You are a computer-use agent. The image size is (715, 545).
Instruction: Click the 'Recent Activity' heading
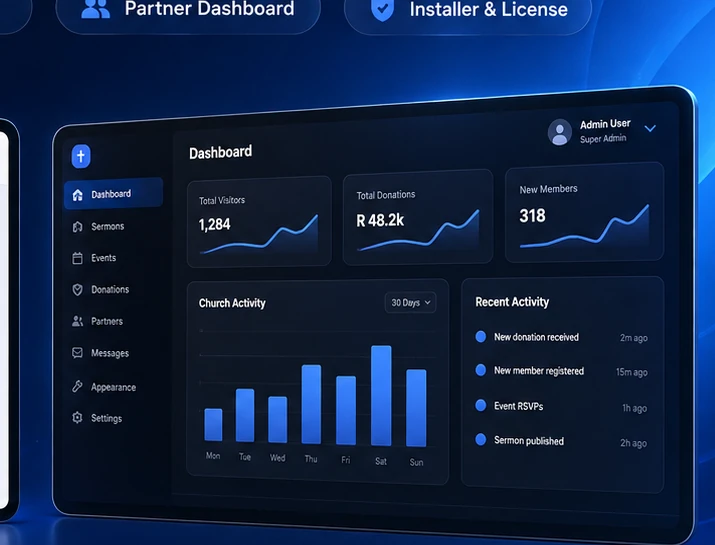pyautogui.click(x=512, y=302)
